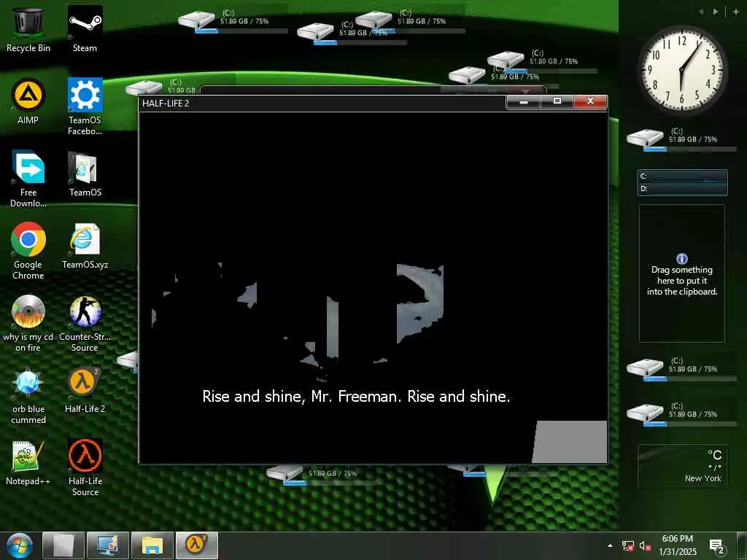Open Notepad++ from the desktop
Viewport: 747px width, 560px height.
click(x=28, y=463)
